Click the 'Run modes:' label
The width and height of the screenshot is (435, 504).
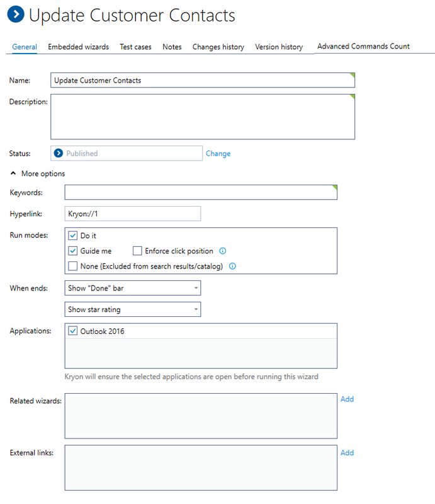pos(29,235)
